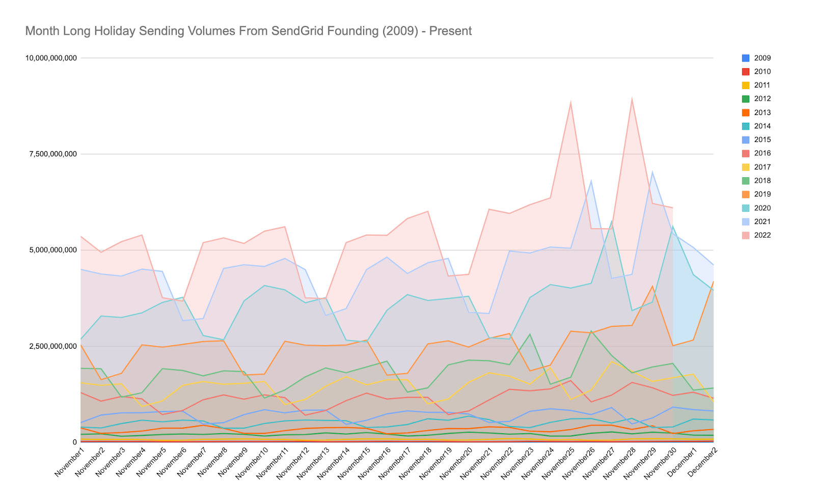Viewport: 815px width, 504px height.
Task: Click the 2022 legend color swatch
Action: (746, 235)
